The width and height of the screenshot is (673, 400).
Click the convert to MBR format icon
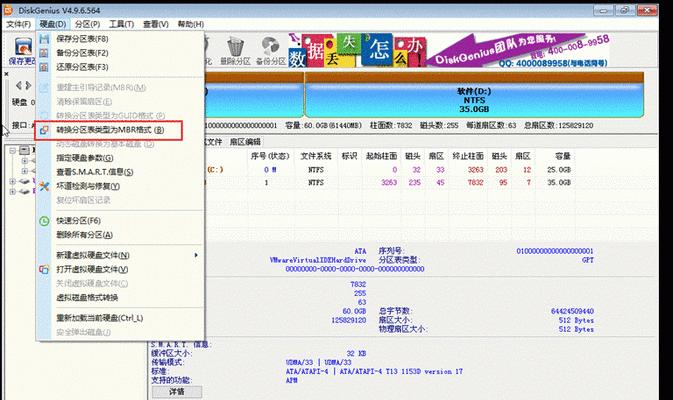click(44, 130)
